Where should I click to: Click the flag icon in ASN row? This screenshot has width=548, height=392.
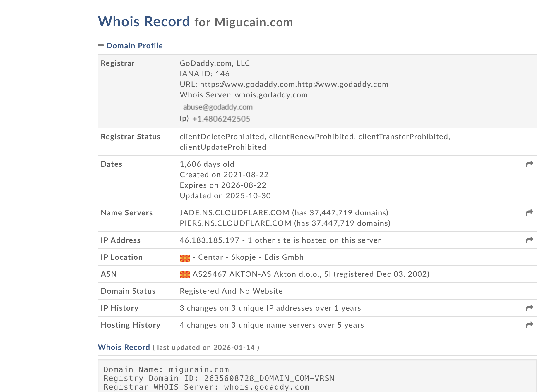pos(185,275)
